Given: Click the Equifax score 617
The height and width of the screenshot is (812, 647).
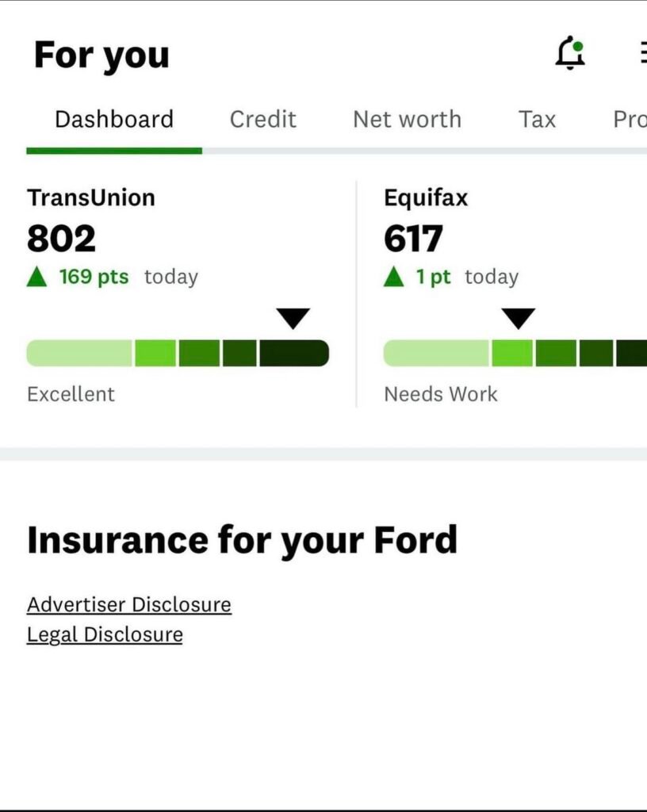Looking at the screenshot, I should (x=413, y=239).
